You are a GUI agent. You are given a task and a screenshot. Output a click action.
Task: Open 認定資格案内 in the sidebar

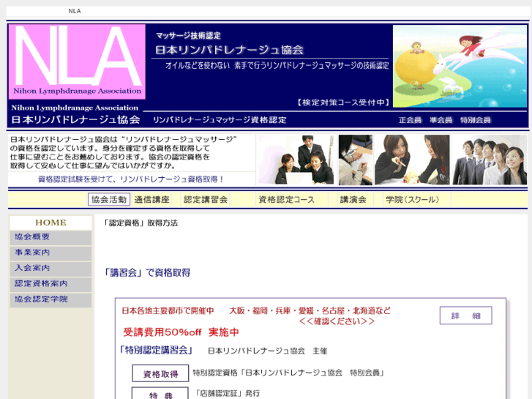click(x=50, y=284)
